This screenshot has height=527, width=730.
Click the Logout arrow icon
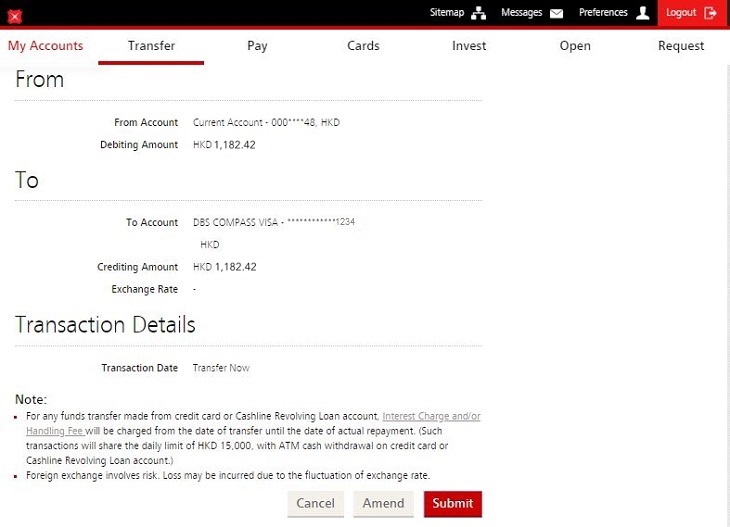[711, 13]
